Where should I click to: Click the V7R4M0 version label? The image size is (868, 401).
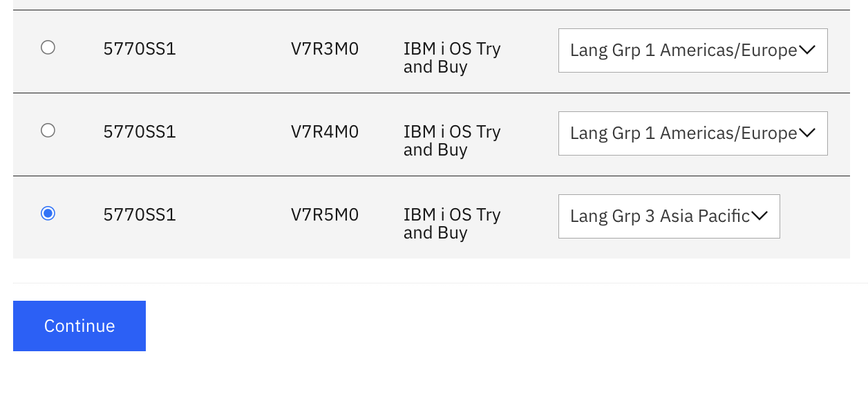[325, 131]
